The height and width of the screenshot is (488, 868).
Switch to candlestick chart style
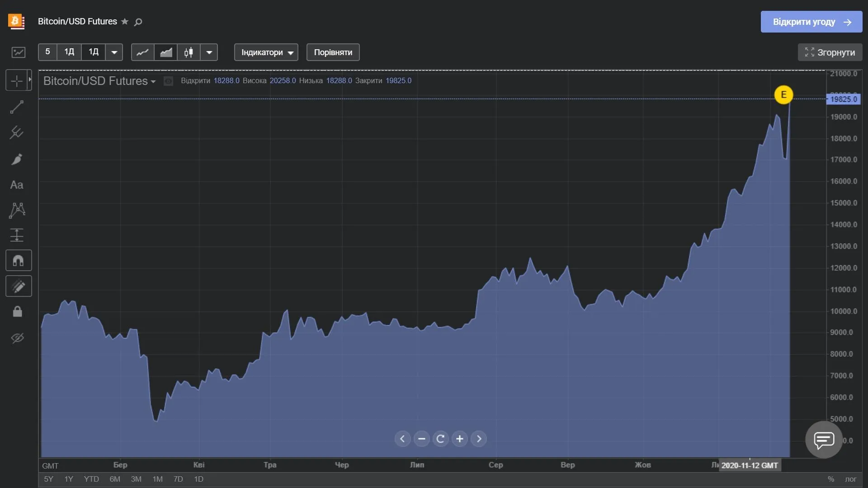[x=189, y=52]
